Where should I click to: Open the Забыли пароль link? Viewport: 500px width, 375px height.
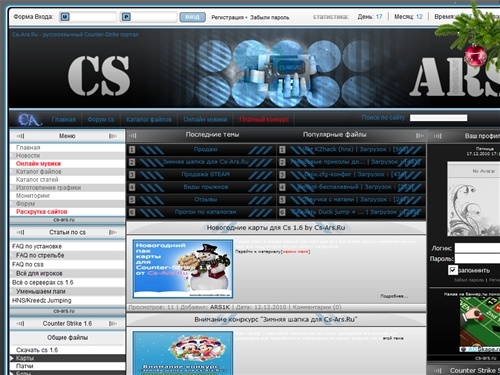269,17
